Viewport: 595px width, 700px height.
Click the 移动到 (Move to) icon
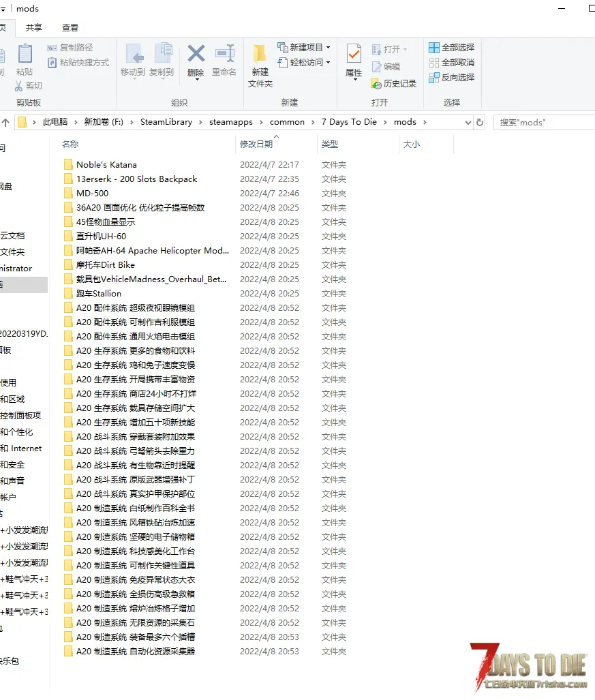coord(134,54)
